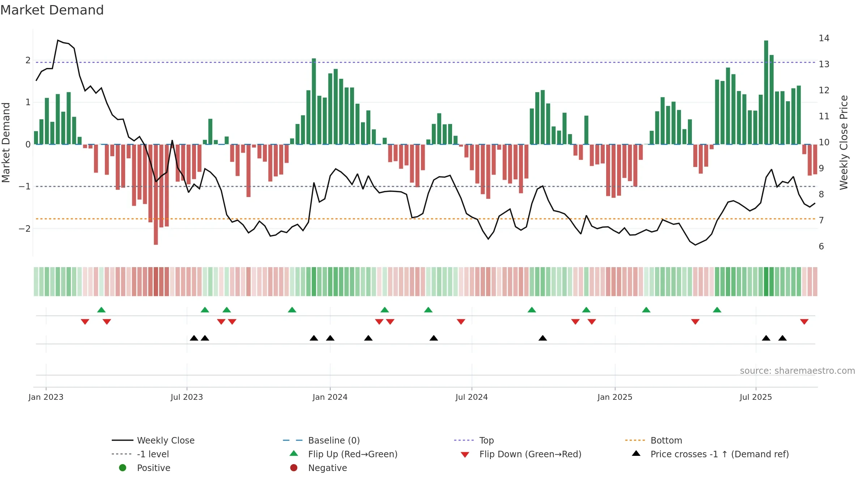Click the last black price-cross marker in 2025
868x488 pixels.
tap(783, 338)
